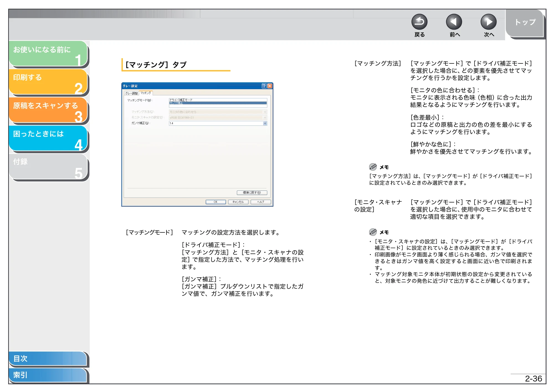
Task: Click the [モニタの色に合わせる]: heading text
Action: point(445,90)
